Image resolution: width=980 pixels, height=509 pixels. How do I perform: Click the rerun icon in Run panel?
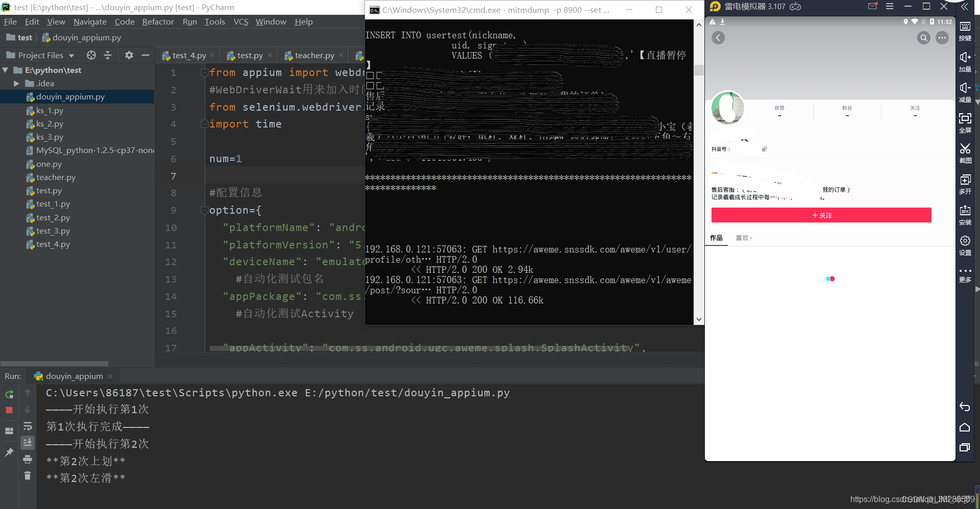click(9, 394)
